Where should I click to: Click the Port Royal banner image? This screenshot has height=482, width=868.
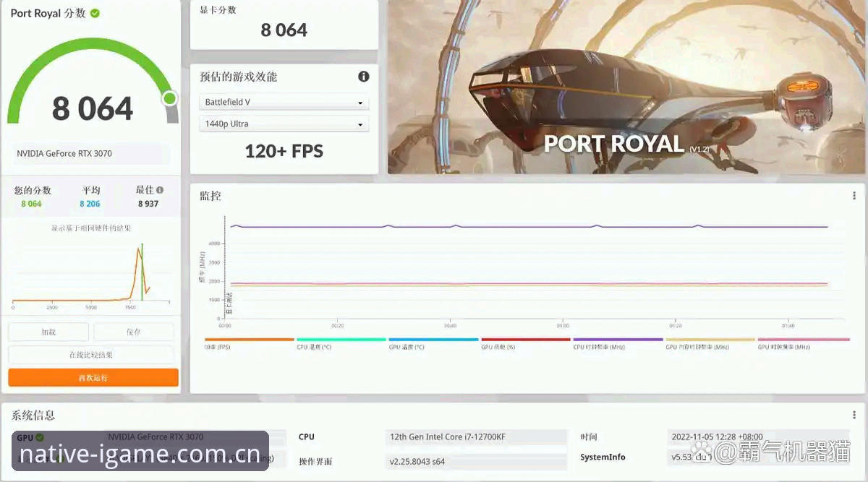pos(626,87)
